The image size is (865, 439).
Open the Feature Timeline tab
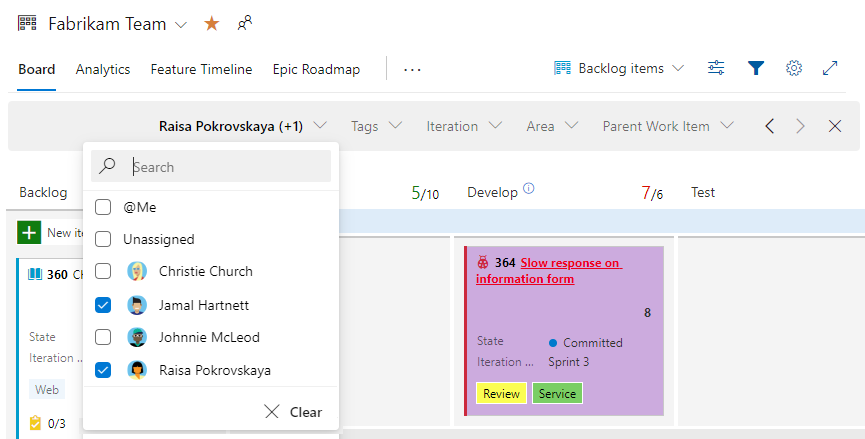201,69
